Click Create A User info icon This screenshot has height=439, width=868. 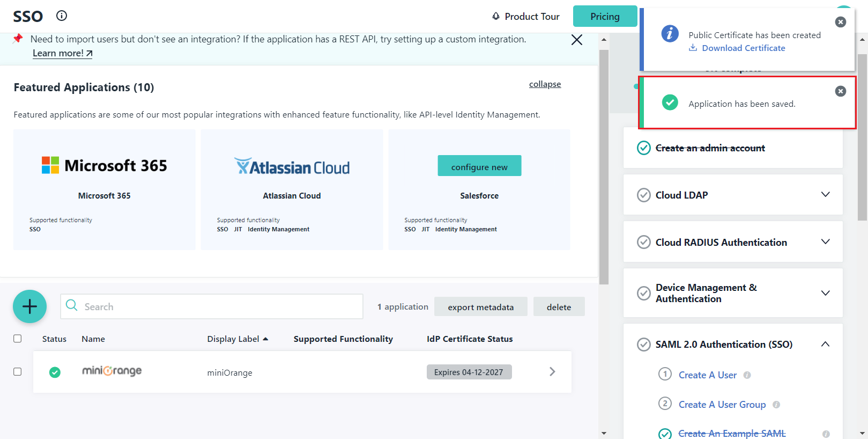click(x=747, y=375)
